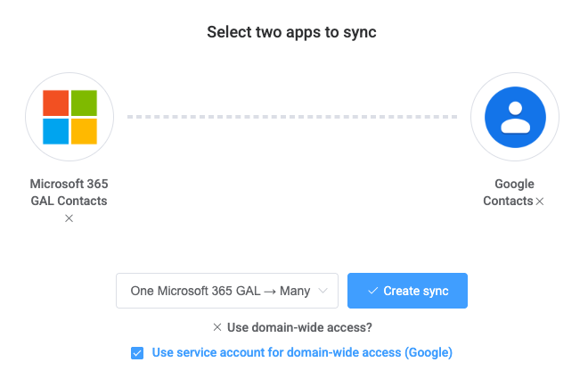
Task: Dismiss the Use domain-wide access prompt X
Action: [x=217, y=327]
